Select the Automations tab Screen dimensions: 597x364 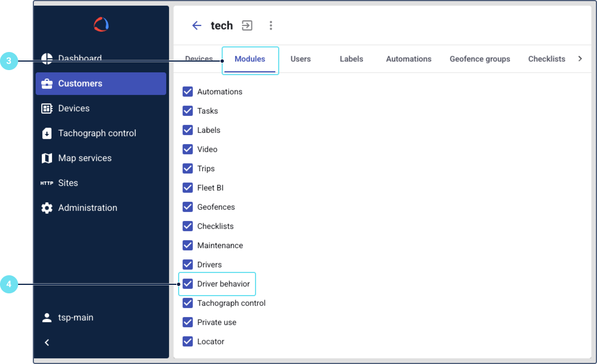click(408, 59)
